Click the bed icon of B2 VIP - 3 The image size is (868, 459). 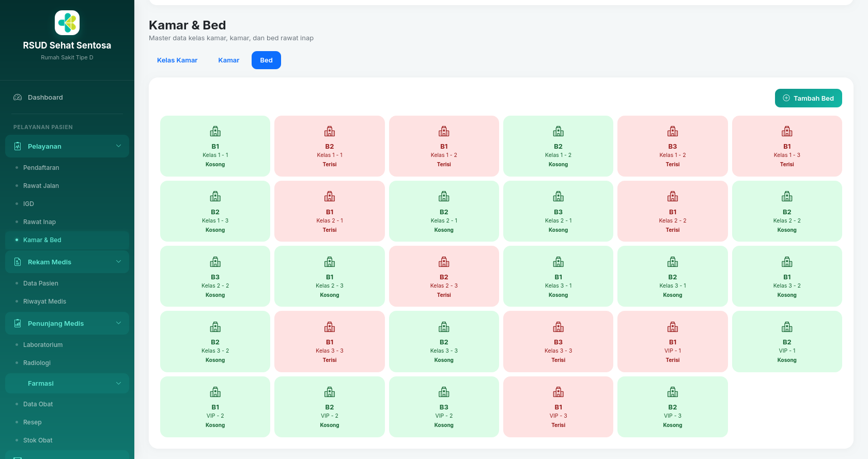click(673, 392)
